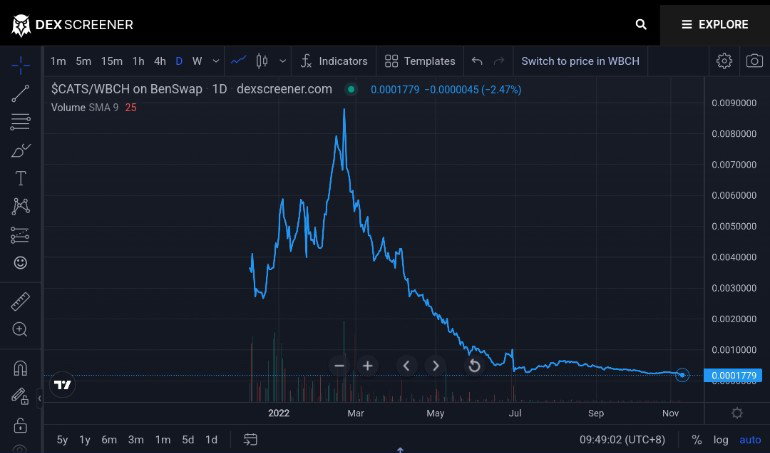This screenshot has height=453, width=770.
Task: Set range to 5d
Action: pyautogui.click(x=188, y=440)
